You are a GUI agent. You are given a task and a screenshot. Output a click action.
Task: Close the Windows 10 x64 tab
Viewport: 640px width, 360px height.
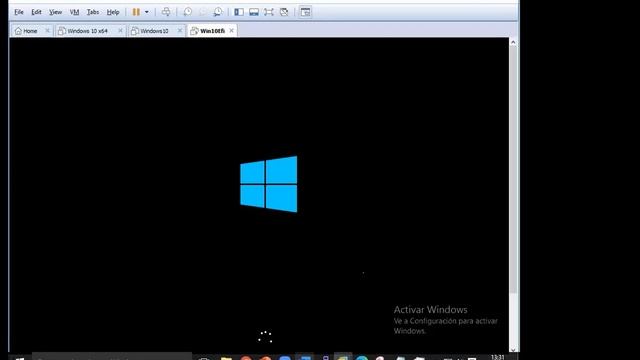pos(120,31)
